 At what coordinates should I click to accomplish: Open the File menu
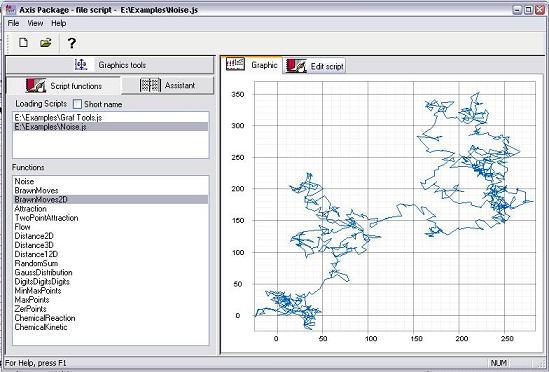tap(13, 23)
